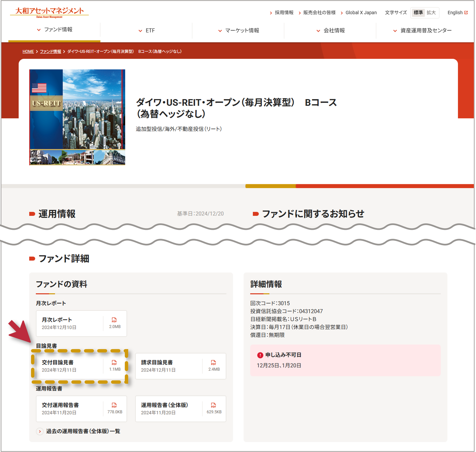
Task: Click the 償還日:無期限 text
Action: (268, 335)
